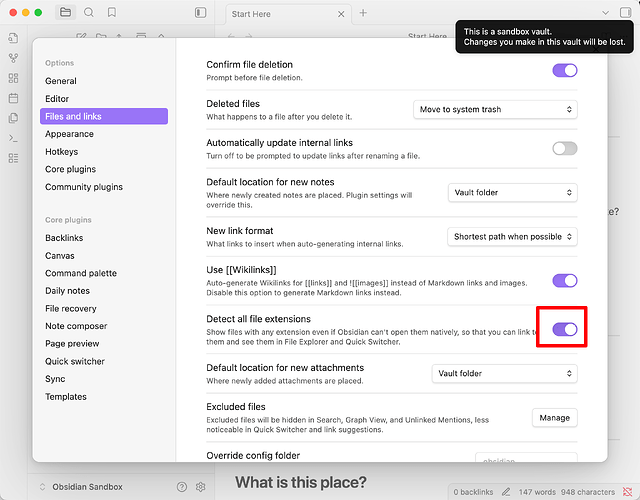Screen dimensions: 640x500
Task: Turn off Detect all file extensions
Action: coord(565,329)
